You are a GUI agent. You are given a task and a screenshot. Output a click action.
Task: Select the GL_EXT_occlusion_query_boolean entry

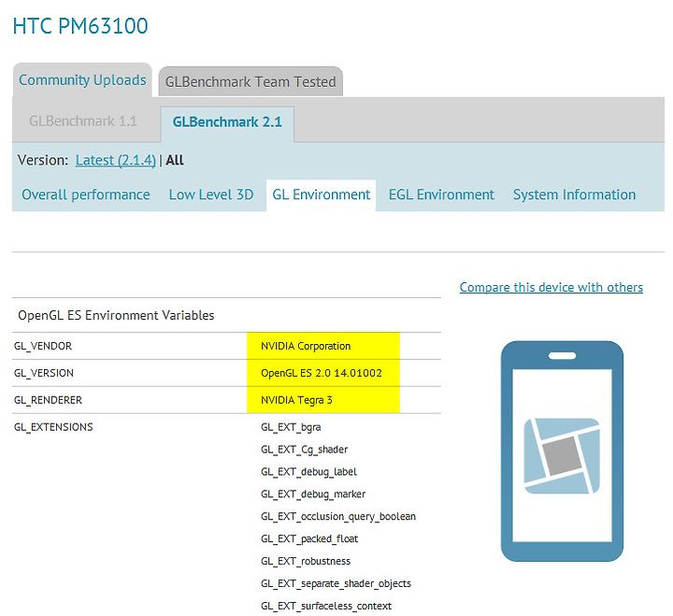pos(338,517)
